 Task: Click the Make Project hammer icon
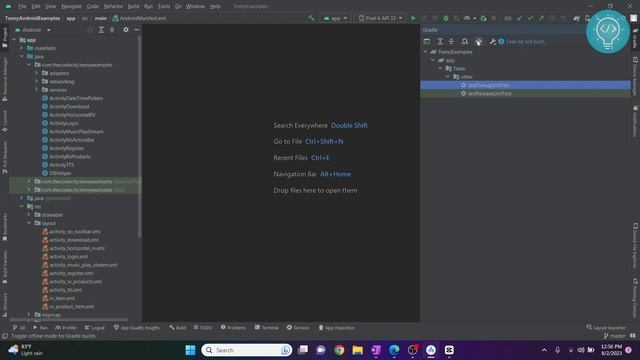click(x=311, y=18)
